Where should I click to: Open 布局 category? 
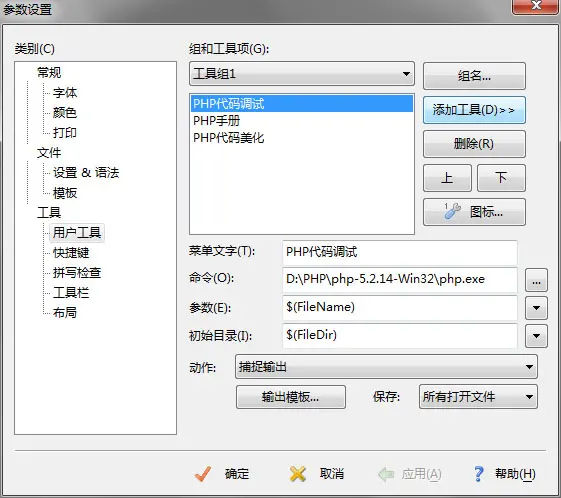(65, 313)
